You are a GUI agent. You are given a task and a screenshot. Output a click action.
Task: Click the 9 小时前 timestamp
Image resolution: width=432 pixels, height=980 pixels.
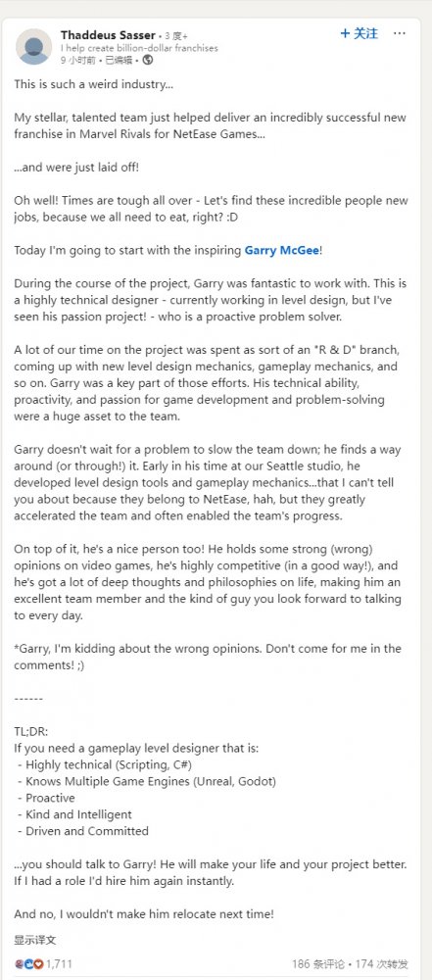pyautogui.click(x=78, y=60)
